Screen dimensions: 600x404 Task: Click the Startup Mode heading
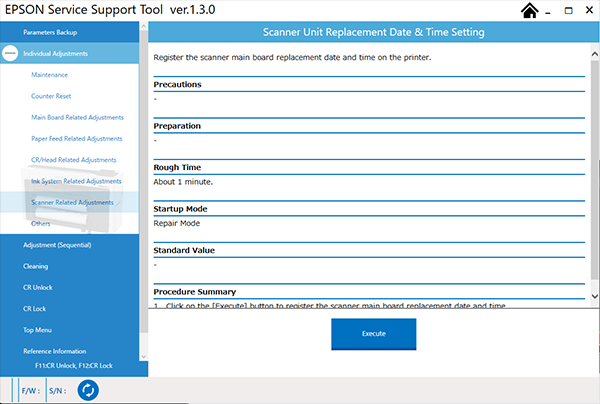(180, 209)
